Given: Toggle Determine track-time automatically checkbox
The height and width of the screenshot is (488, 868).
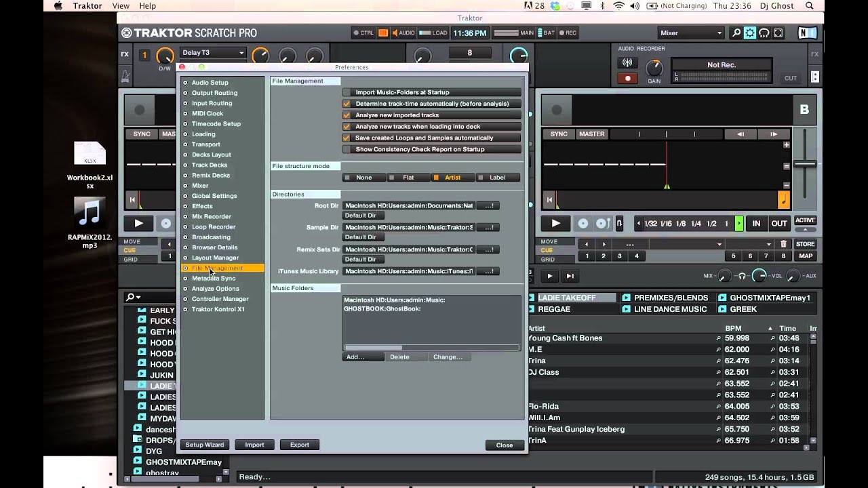Looking at the screenshot, I should point(347,104).
